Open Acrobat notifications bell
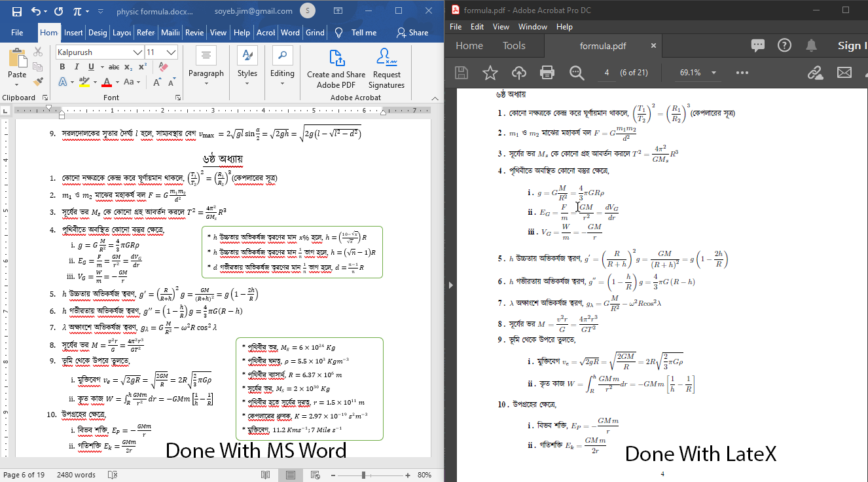This screenshot has height=482, width=868. point(811,45)
